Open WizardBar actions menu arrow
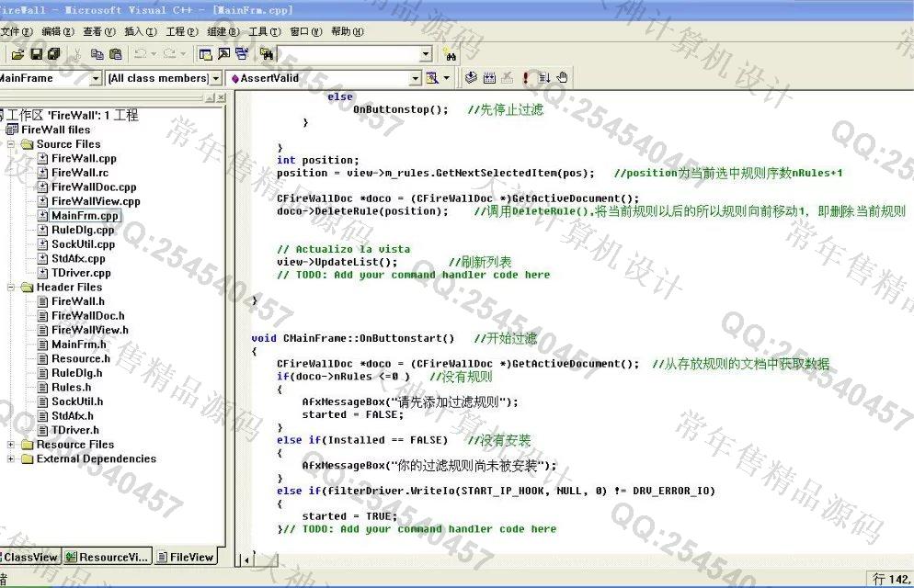This screenshot has height=588, width=914. pyautogui.click(x=447, y=77)
